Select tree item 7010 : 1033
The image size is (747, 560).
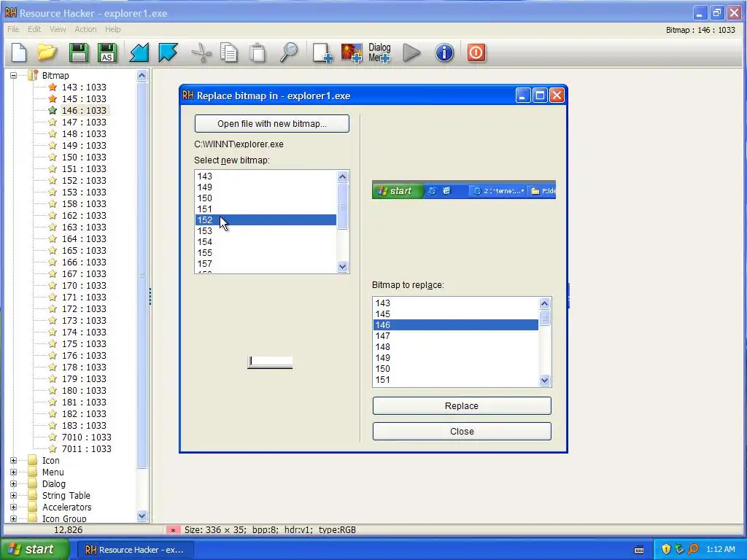[86, 437]
